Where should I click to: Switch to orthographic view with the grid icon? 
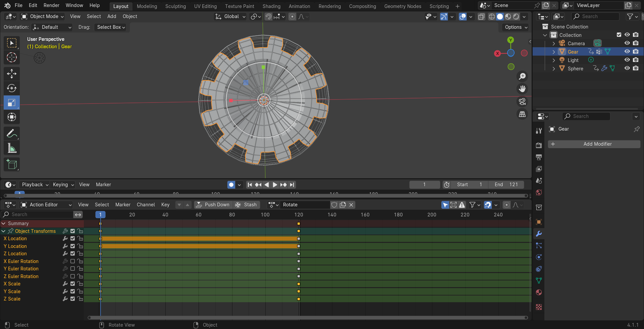522,114
